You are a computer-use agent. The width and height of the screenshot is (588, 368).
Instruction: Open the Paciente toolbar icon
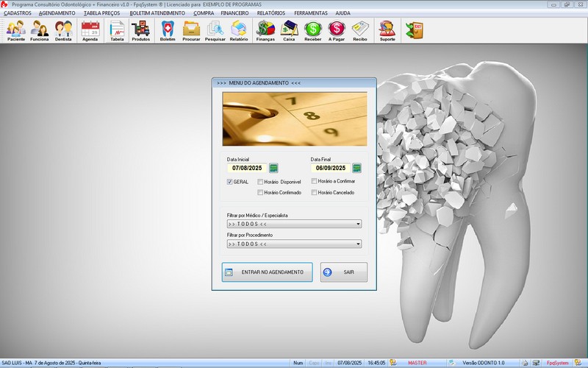coord(16,31)
